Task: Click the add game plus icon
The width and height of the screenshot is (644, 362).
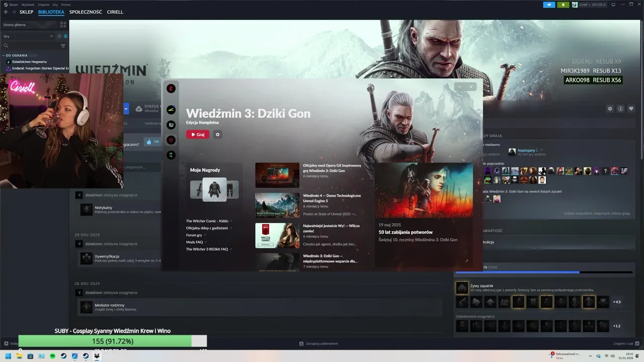Action: pos(6,343)
